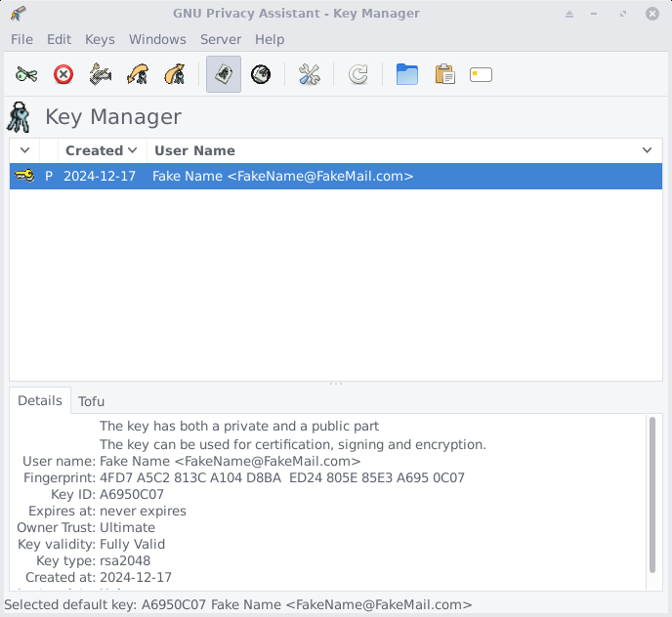This screenshot has height=617, width=672.
Task: Click the status bar selected default key text
Action: point(238,604)
